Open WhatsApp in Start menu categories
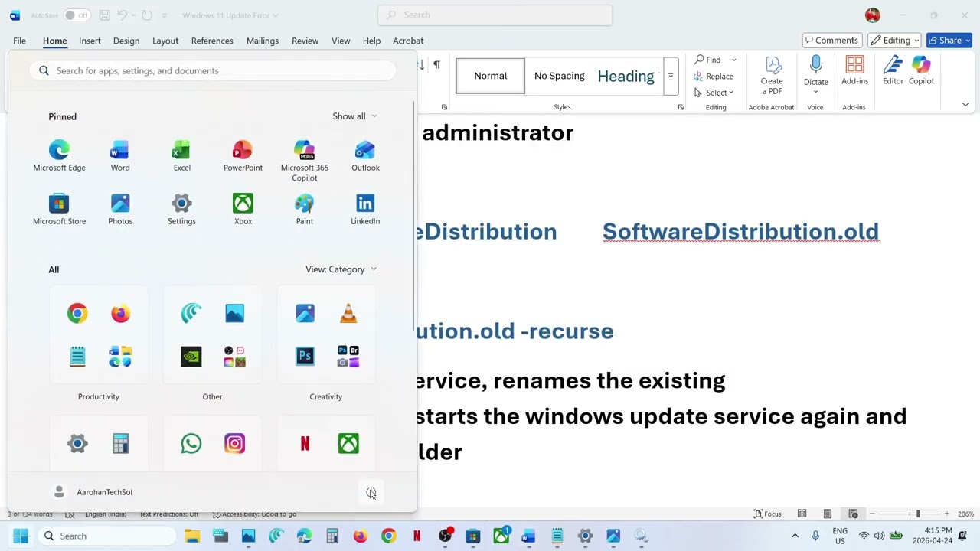 (x=191, y=443)
